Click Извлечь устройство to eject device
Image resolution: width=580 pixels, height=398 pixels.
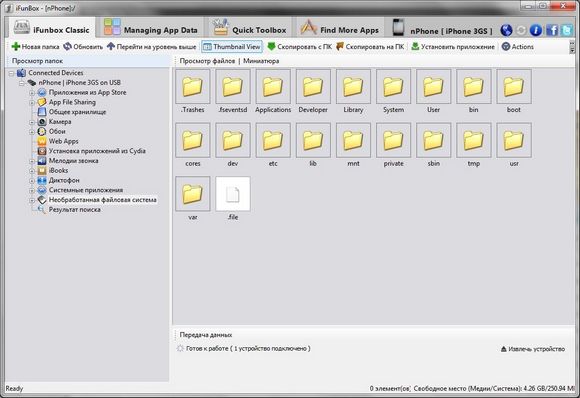point(533,349)
